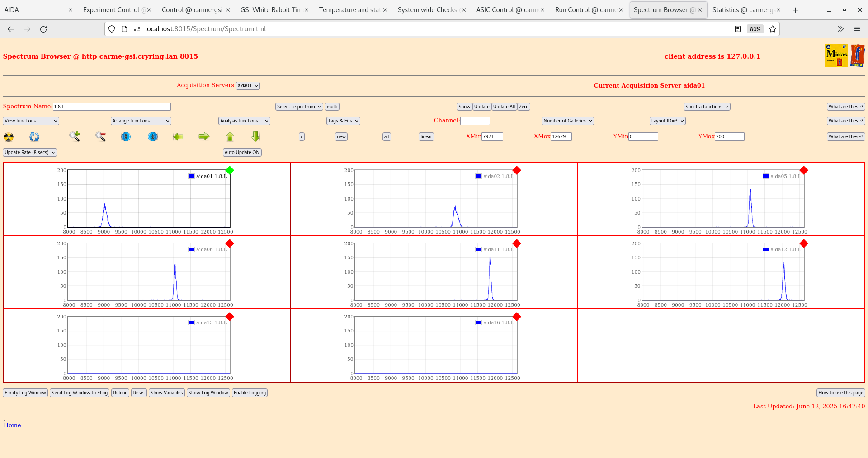Screen dimensions: 868x458
Task: Toggle the x axis button
Action: pos(301,136)
